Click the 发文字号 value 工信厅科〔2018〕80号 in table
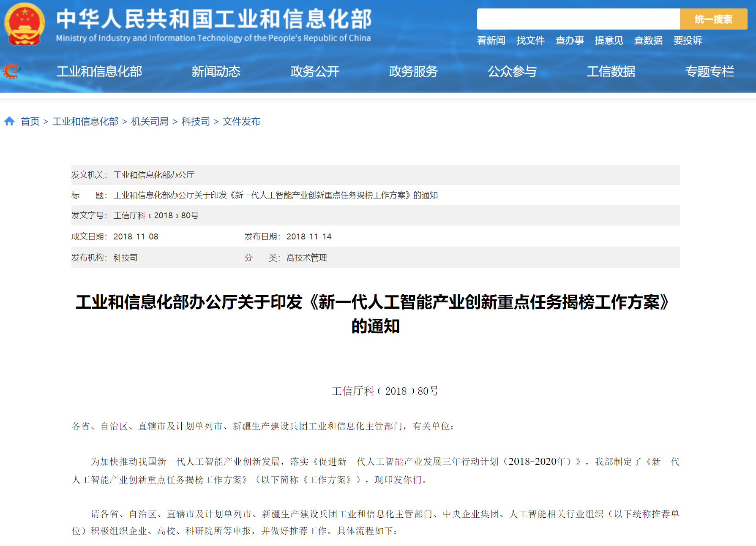 click(x=156, y=215)
